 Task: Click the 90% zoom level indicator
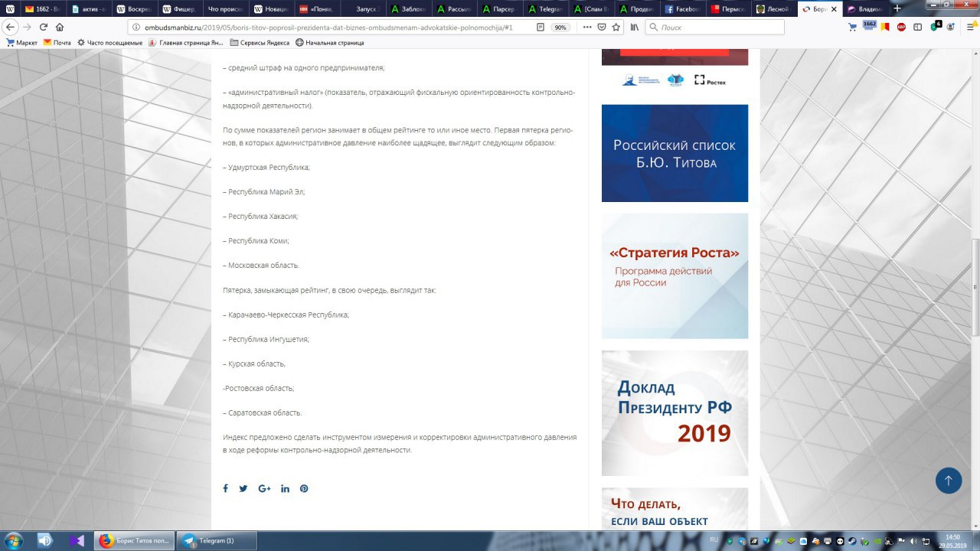561,27
